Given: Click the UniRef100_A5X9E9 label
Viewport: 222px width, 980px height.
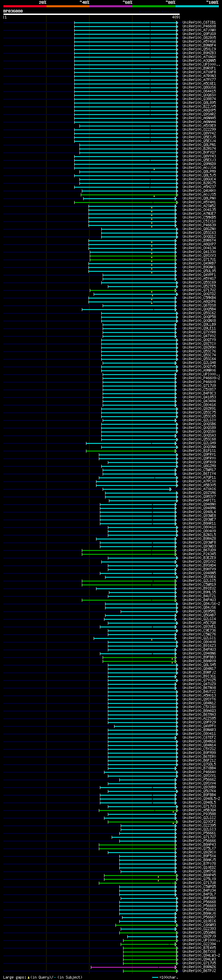Looking at the screenshot, I should (x=199, y=125).
